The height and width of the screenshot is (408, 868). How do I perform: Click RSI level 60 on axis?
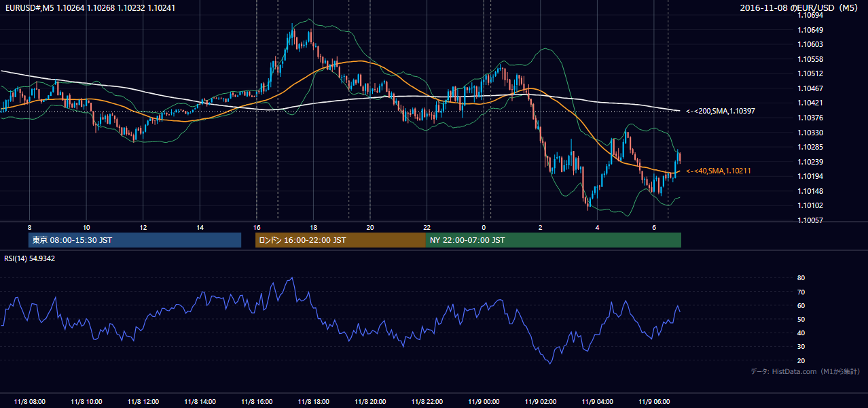[801, 305]
